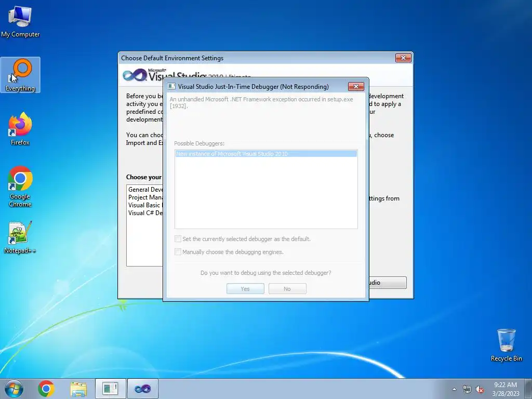Open the muted volume tray icon
The height and width of the screenshot is (399, 532).
tap(480, 389)
